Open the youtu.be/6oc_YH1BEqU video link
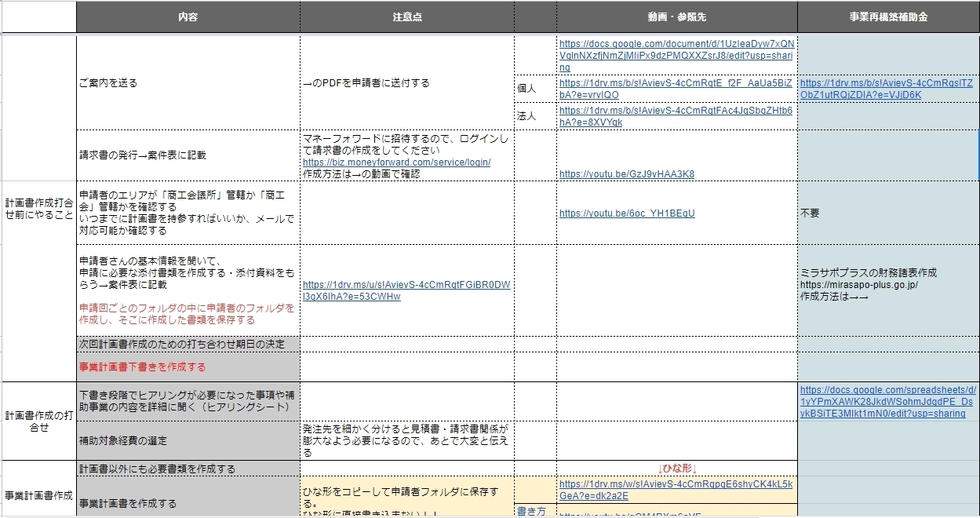This screenshot has height=518, width=980. coord(626,213)
